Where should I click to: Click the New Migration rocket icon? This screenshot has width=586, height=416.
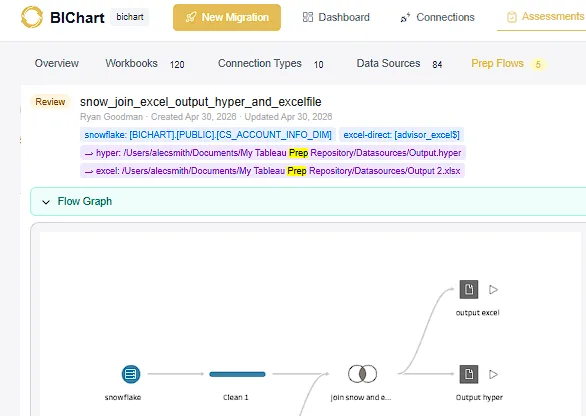191,17
